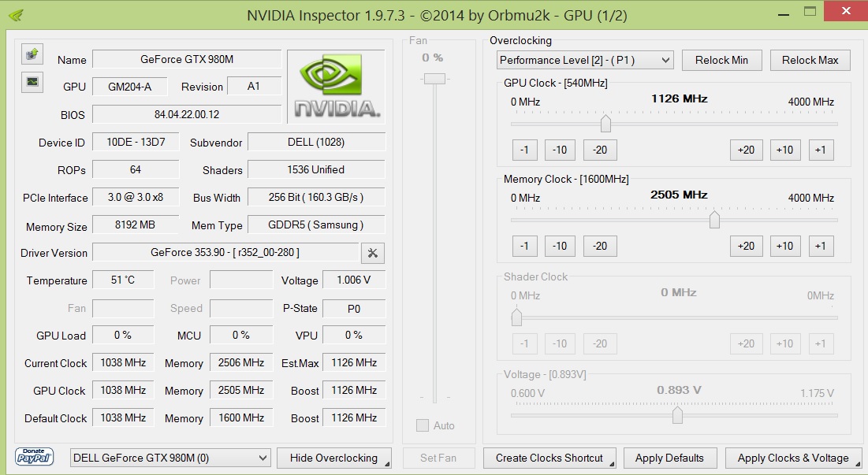Image resolution: width=868 pixels, height=475 pixels.
Task: Click the fan speed slider handle
Action: (x=434, y=79)
